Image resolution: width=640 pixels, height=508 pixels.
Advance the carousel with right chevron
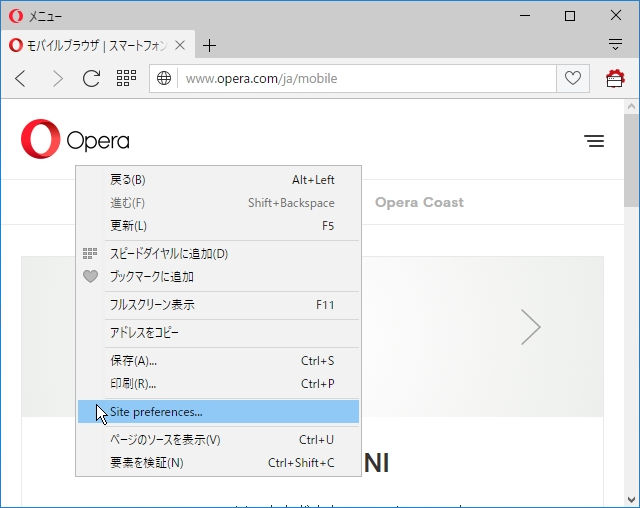click(x=531, y=327)
